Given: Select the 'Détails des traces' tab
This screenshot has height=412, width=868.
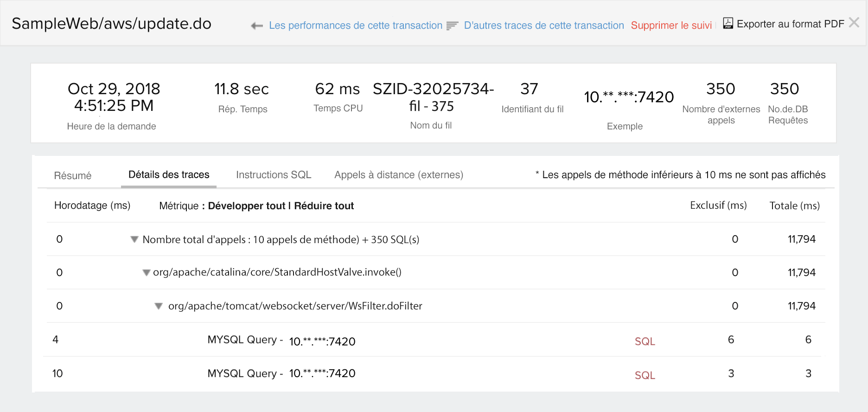Looking at the screenshot, I should [169, 175].
